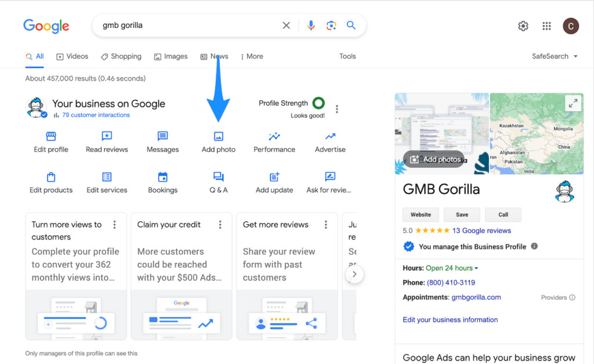Viewport: 594px width, 364px height.
Task: Show info icon next to You manage this Business Profile
Action: [x=534, y=246]
